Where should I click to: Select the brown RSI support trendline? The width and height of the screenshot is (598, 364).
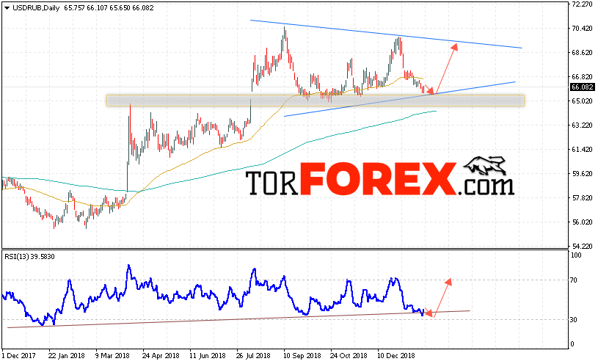point(238,319)
